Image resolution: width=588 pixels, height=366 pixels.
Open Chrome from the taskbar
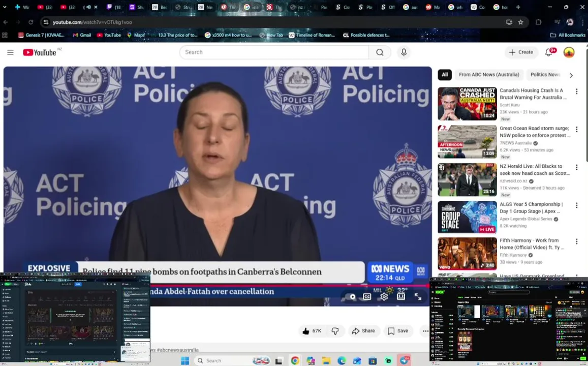pyautogui.click(x=295, y=360)
